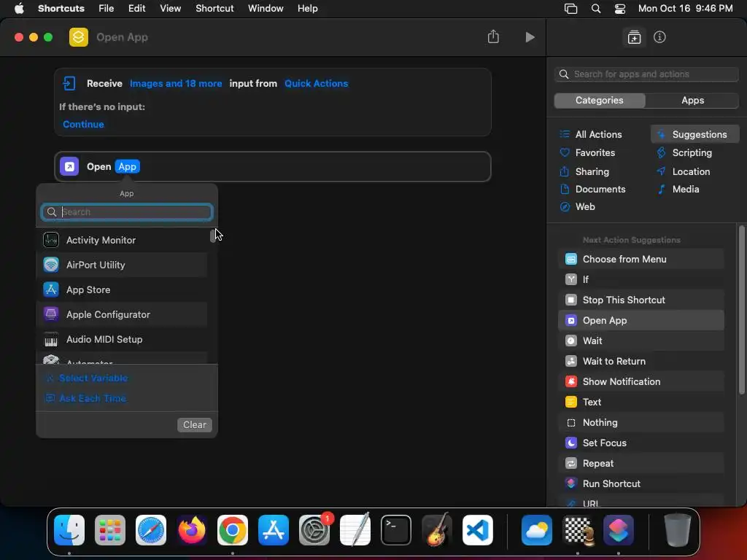
Task: Select Open App in suggestions list
Action: [x=640, y=321]
